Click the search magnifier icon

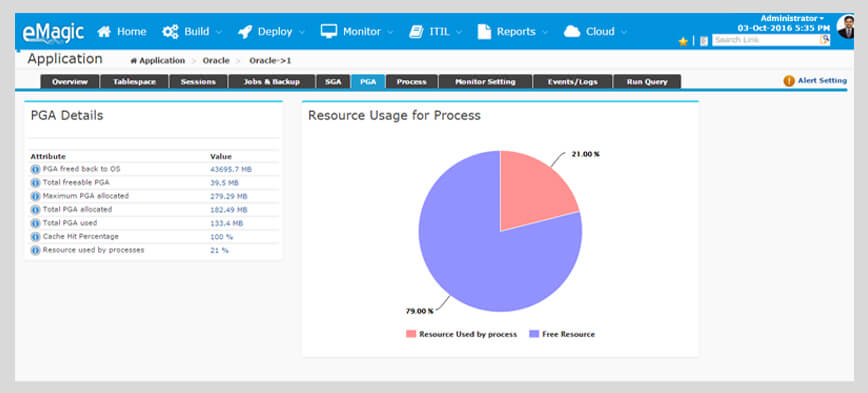tap(825, 40)
